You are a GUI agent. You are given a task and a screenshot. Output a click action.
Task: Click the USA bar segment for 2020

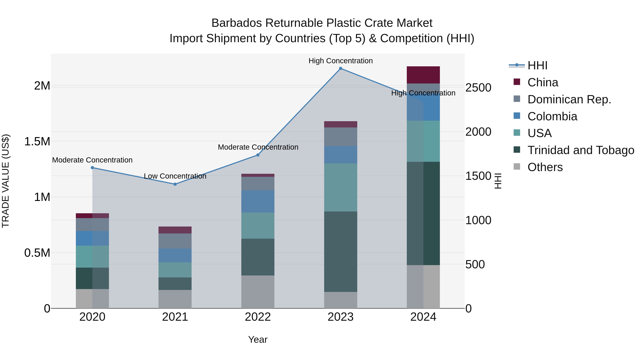[x=92, y=257]
